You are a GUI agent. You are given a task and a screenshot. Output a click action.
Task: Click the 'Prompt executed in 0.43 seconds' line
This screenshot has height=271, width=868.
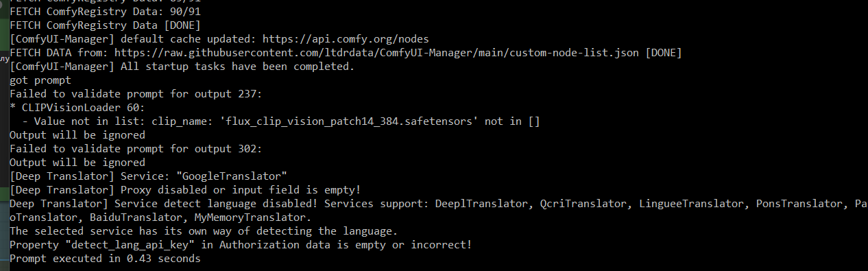coord(105,259)
